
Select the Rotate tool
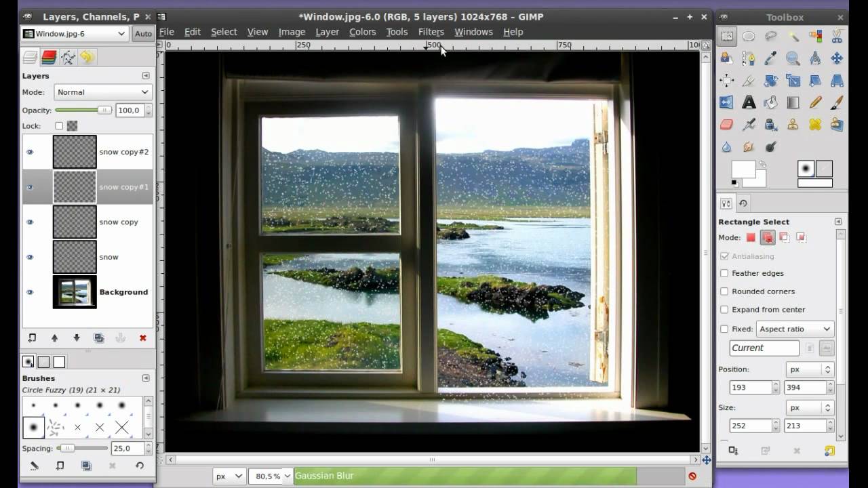pyautogui.click(x=771, y=81)
